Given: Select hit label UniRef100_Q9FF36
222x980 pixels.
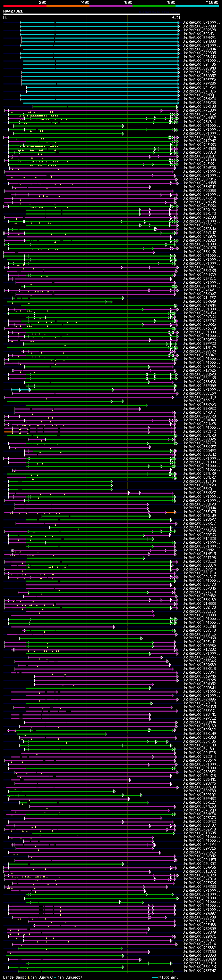Looking at the screenshot, I should 199,65.
